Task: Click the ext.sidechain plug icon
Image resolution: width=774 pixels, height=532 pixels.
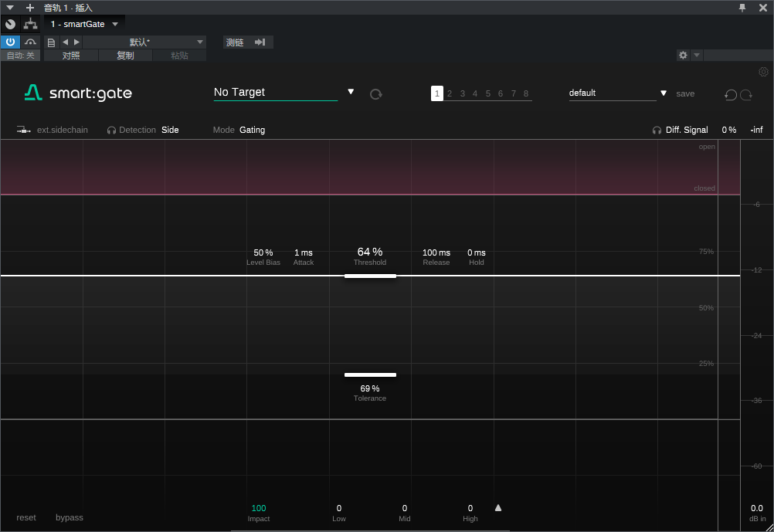Action: pos(23,130)
